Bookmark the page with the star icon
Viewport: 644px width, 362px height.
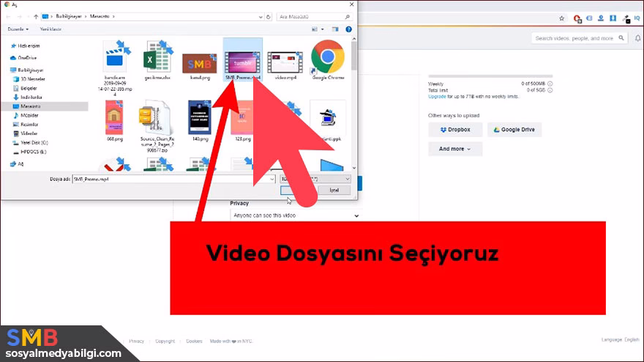click(561, 18)
